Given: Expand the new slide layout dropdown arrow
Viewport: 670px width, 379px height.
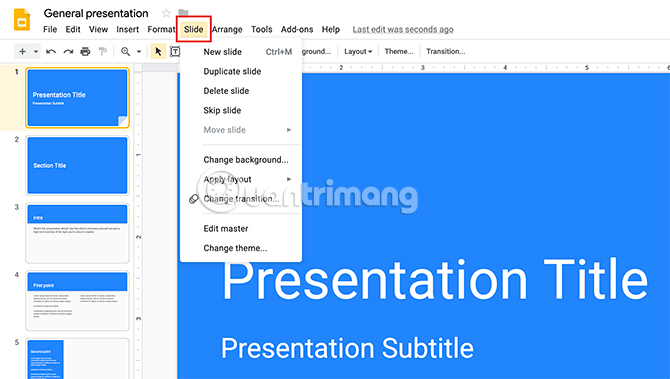Looking at the screenshot, I should (x=36, y=52).
